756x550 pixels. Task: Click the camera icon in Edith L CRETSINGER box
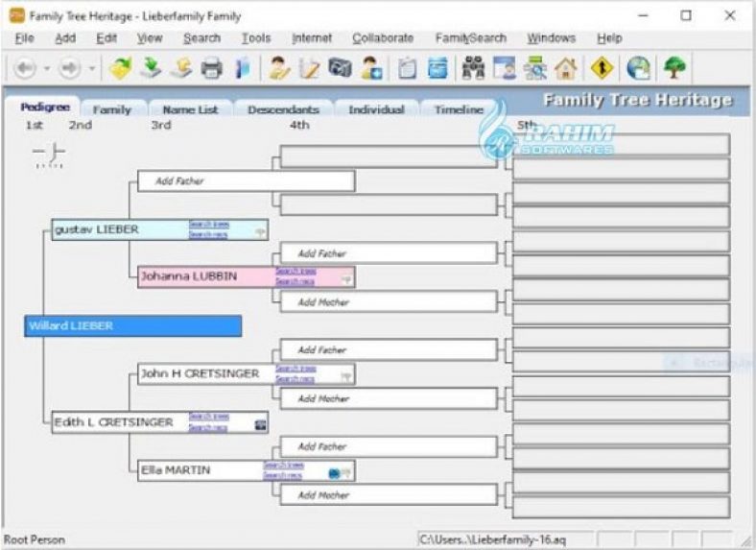(x=260, y=425)
